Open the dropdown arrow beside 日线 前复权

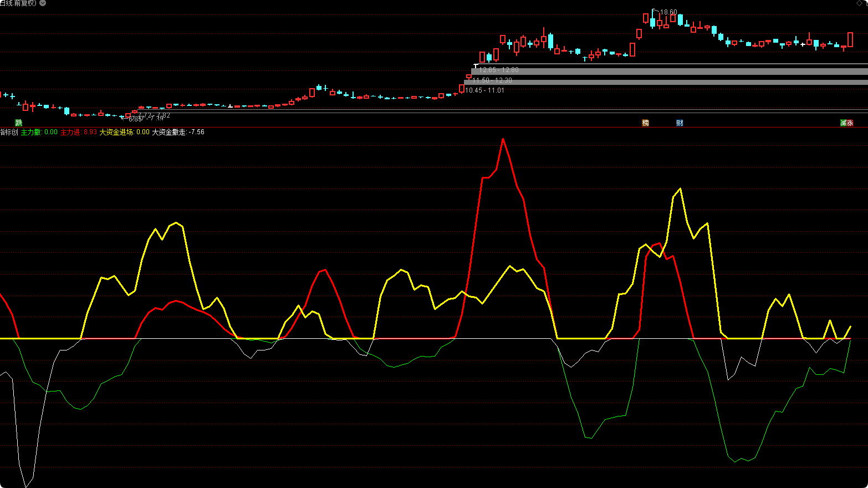click(43, 3)
